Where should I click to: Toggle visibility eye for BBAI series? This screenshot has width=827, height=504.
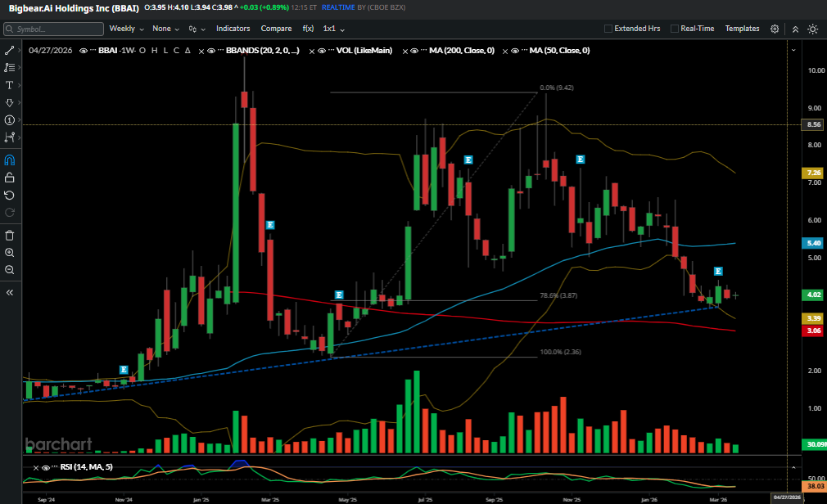pos(84,51)
